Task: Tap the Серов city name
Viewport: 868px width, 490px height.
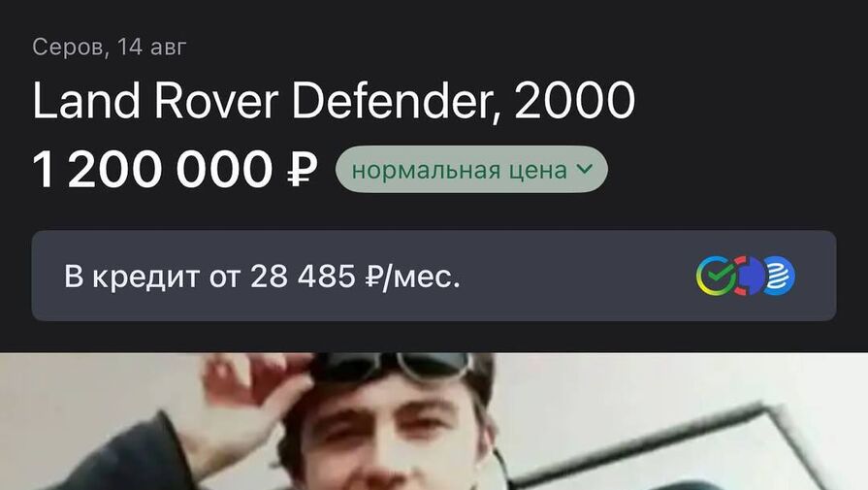Action: click(x=70, y=48)
